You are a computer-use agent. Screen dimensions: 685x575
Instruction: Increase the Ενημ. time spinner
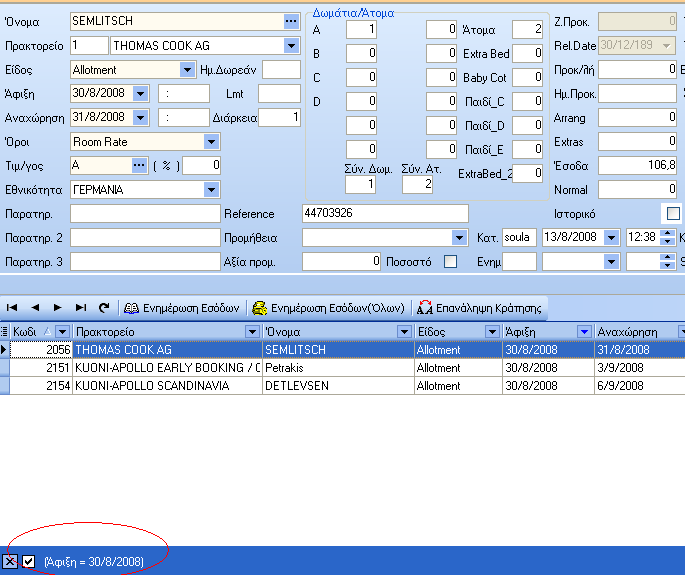pyautogui.click(x=668, y=258)
